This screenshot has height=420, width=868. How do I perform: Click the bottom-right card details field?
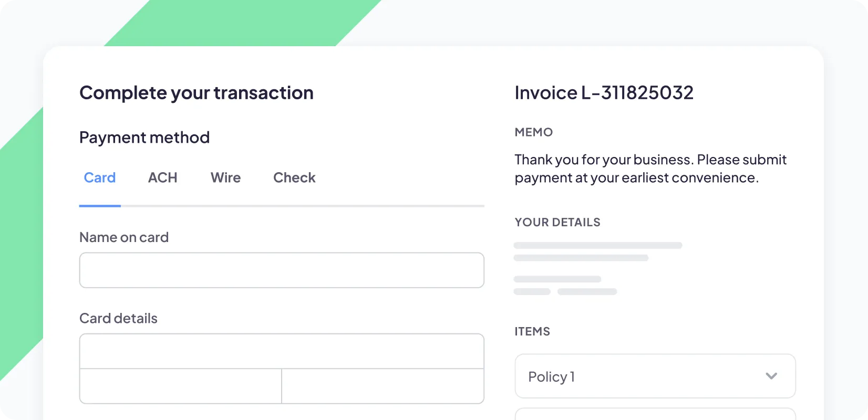[383, 386]
